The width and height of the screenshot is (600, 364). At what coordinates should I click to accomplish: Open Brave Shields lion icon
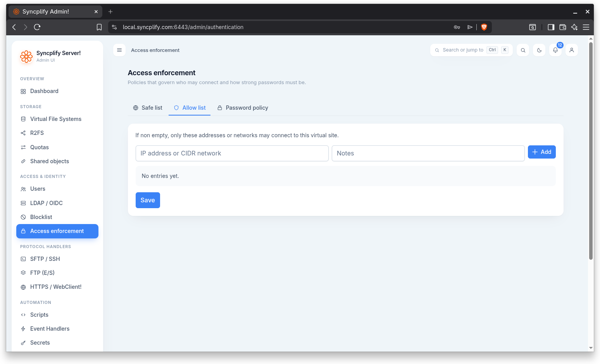tap(484, 27)
